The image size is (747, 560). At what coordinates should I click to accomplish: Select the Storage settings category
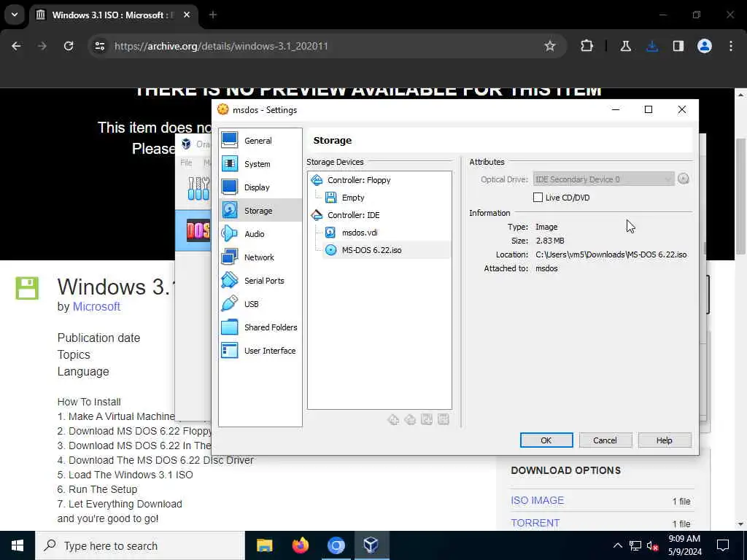[260, 211]
